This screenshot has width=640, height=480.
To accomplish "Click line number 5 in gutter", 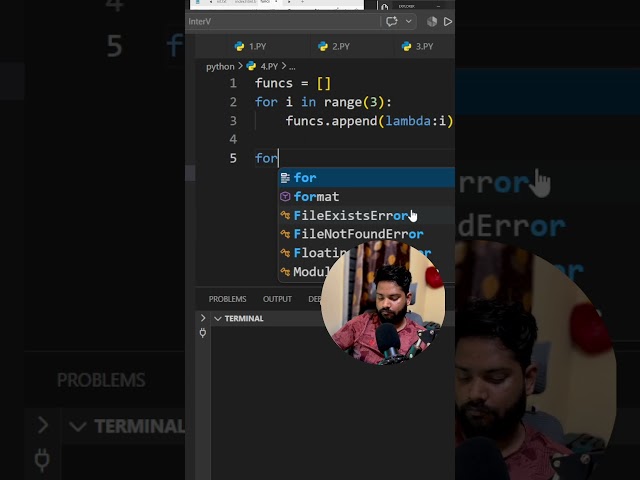I will 233,158.
